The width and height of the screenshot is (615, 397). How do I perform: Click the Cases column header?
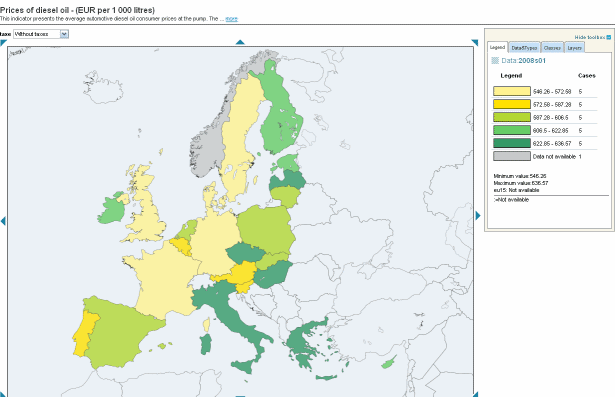(586, 76)
